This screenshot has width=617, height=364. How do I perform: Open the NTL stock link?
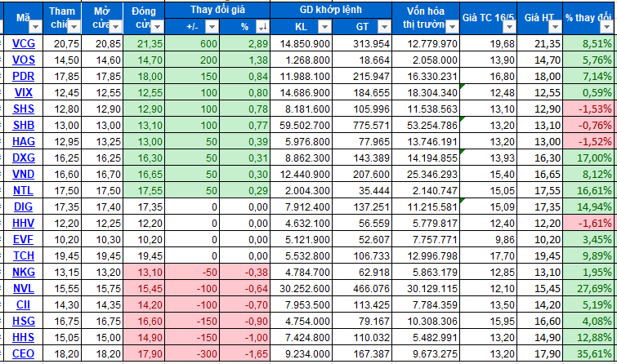[x=23, y=190]
